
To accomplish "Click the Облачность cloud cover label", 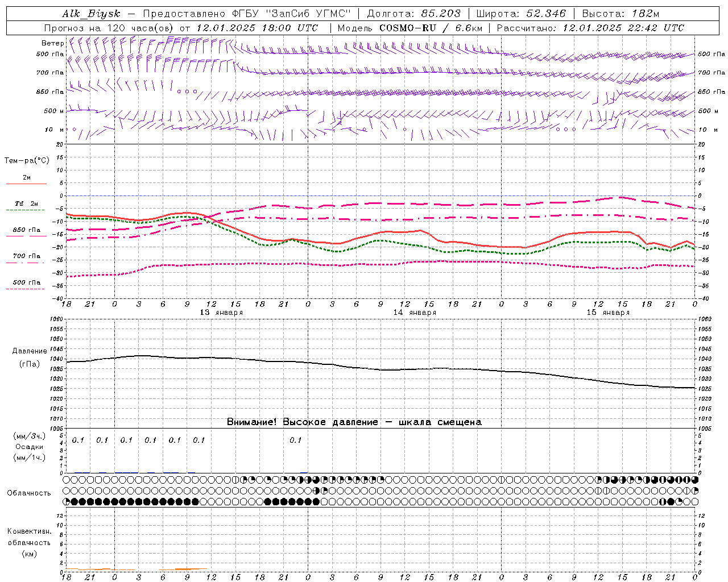I will click(x=29, y=493).
